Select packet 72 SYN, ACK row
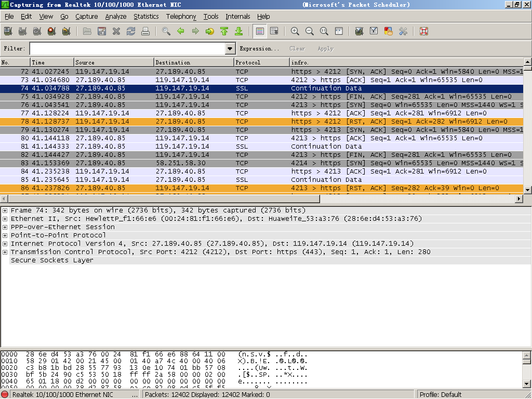The width and height of the screenshot is (532, 399). (261, 72)
